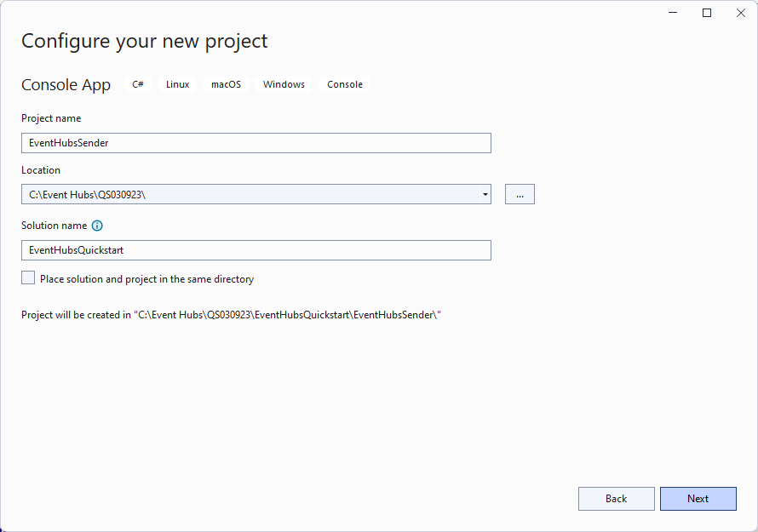Close the Configure your new project dialog
This screenshot has height=532, width=758.
coord(740,13)
